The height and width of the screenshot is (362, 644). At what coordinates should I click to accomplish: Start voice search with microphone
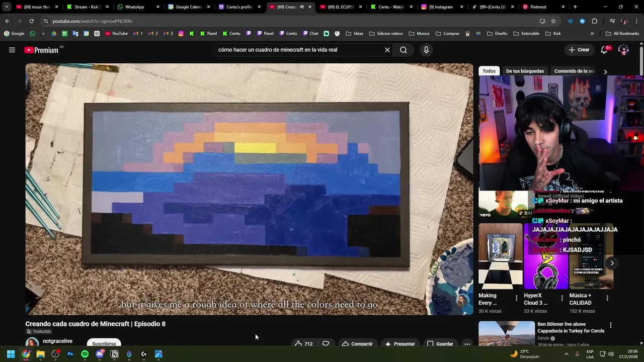click(x=426, y=50)
